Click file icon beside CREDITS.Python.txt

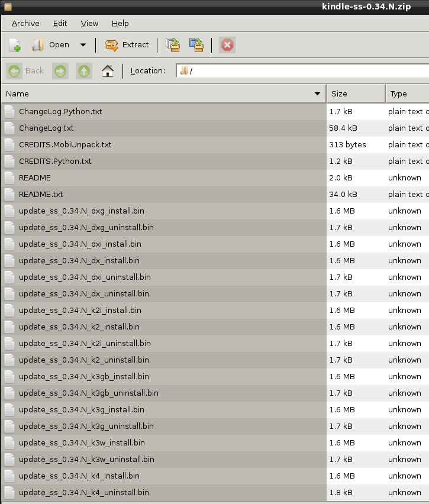coord(9,161)
